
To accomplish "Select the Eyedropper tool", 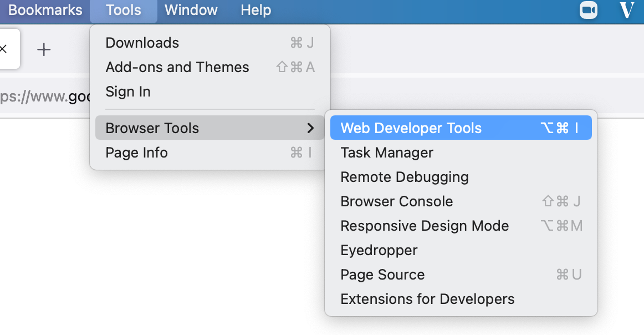I will (x=379, y=250).
